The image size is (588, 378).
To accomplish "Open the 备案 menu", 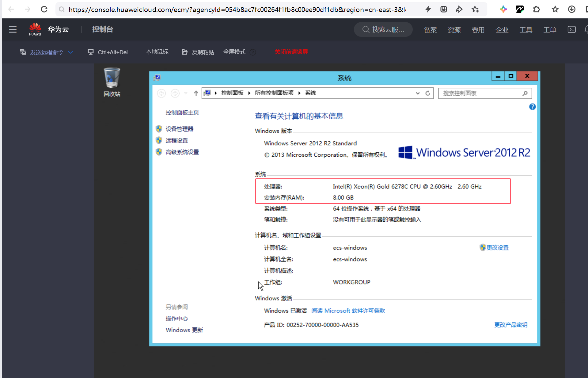I will click(x=430, y=30).
